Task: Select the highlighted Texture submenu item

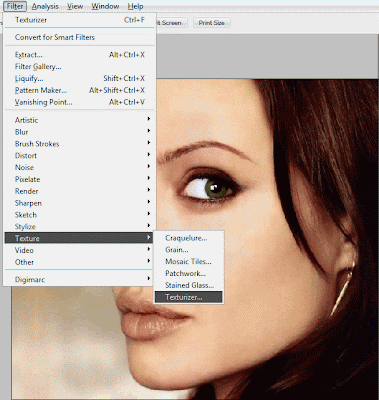Action: [x=80, y=238]
